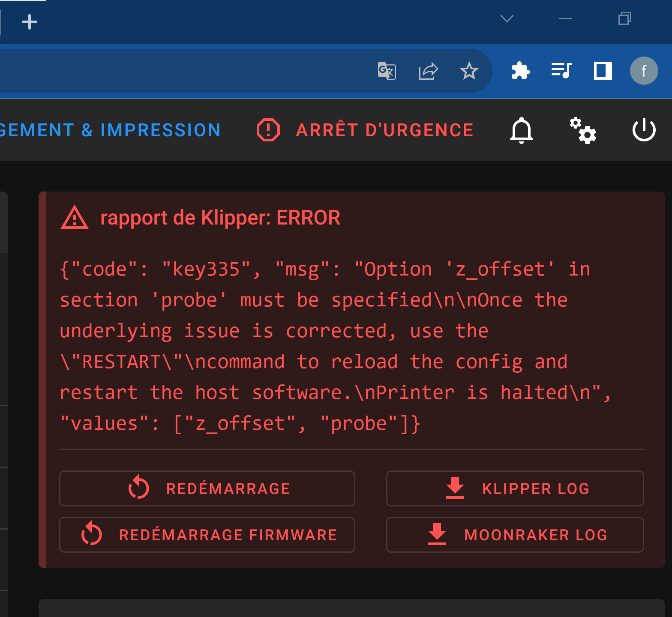The width and height of the screenshot is (672, 617).
Task: Click the REDÉMARRAGE FIRMWARE button
Action: [x=207, y=535]
